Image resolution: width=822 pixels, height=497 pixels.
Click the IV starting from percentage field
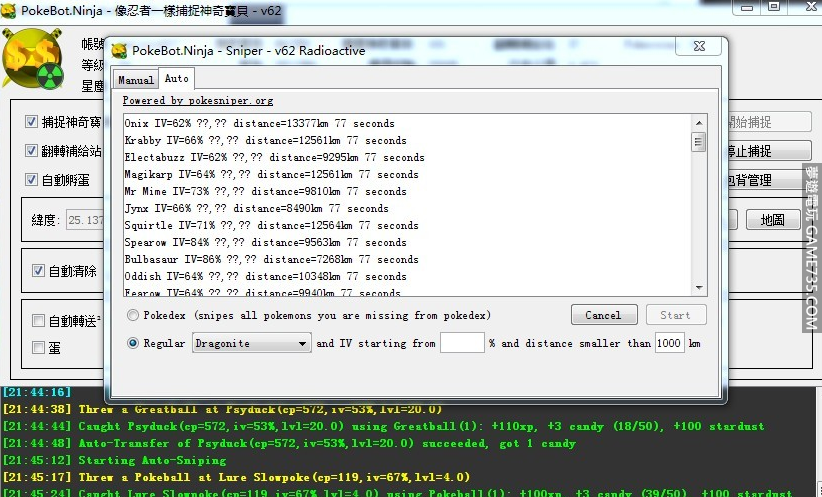tap(462, 343)
